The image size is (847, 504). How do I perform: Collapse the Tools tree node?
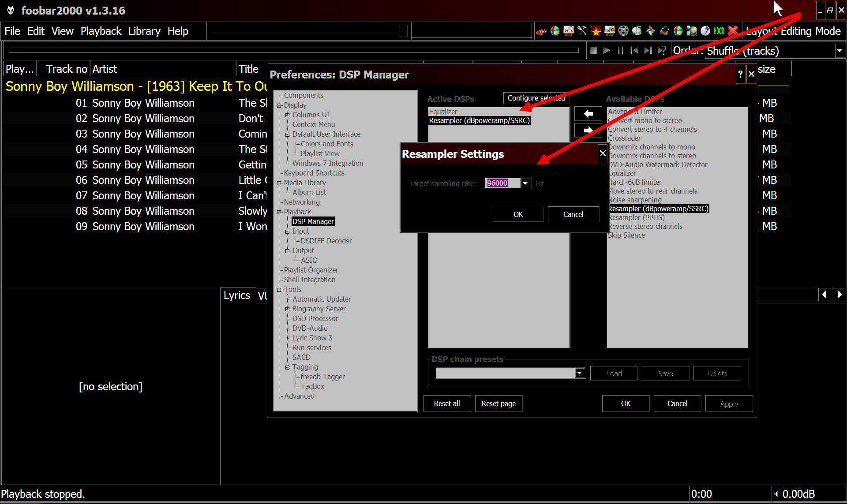click(x=279, y=290)
